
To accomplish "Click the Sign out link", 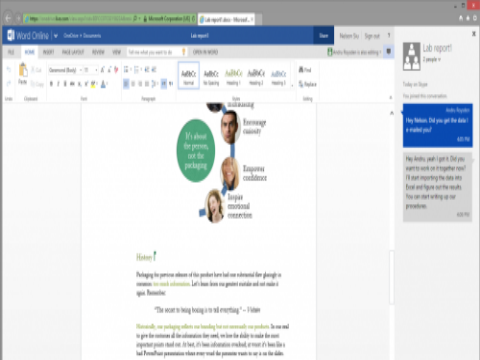I will 372,36.
